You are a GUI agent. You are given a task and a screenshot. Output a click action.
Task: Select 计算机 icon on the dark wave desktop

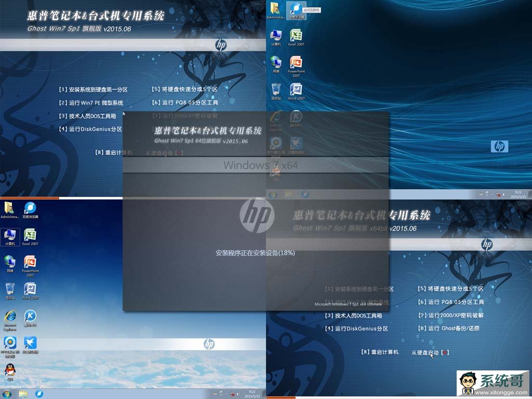276,37
